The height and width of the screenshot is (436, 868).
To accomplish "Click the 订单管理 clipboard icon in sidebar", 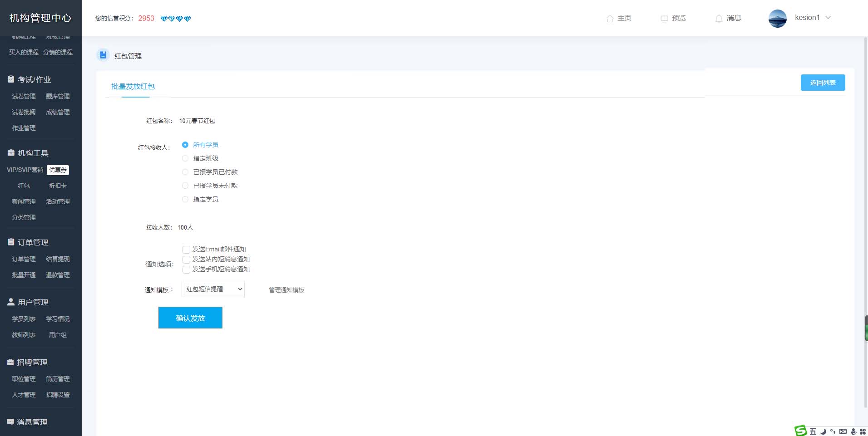I will click(11, 242).
